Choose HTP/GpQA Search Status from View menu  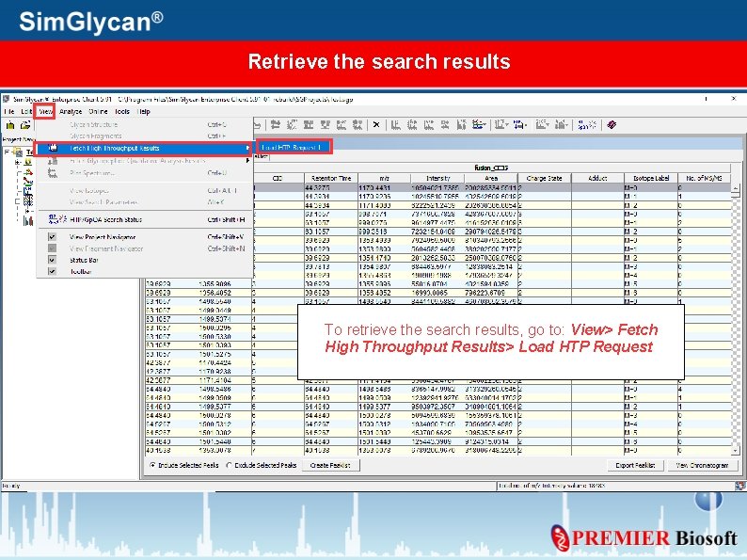tap(143, 219)
